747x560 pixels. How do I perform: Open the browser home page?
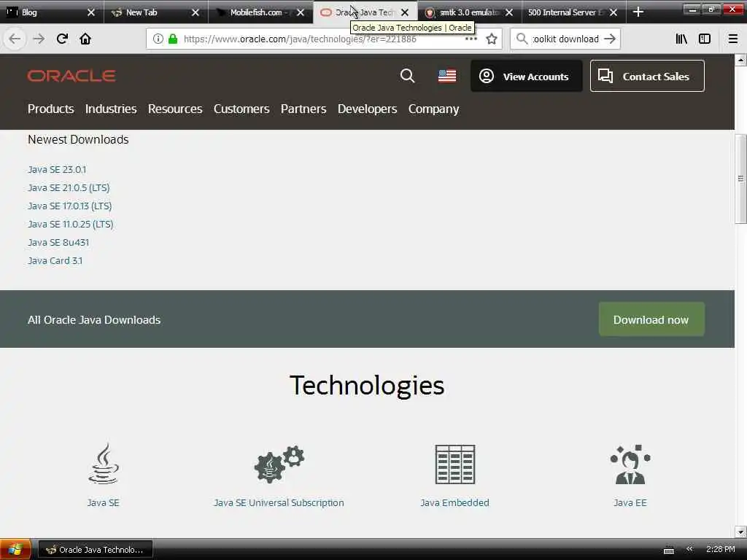(x=85, y=39)
